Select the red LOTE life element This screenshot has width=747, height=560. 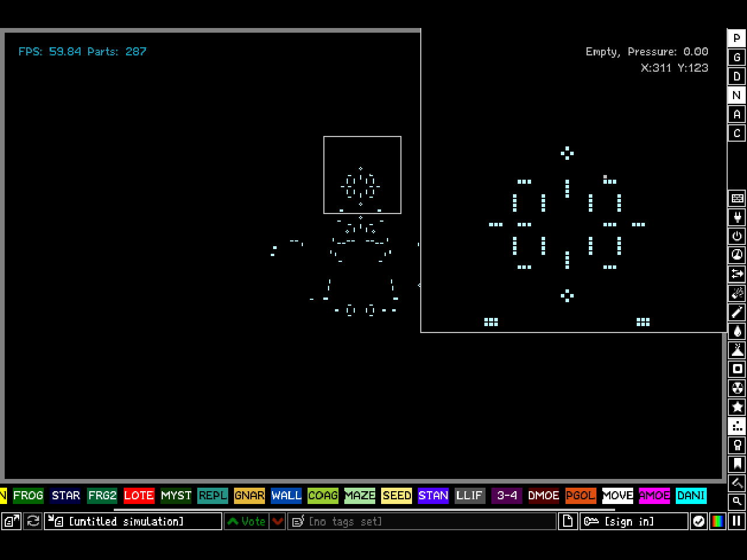click(x=139, y=495)
